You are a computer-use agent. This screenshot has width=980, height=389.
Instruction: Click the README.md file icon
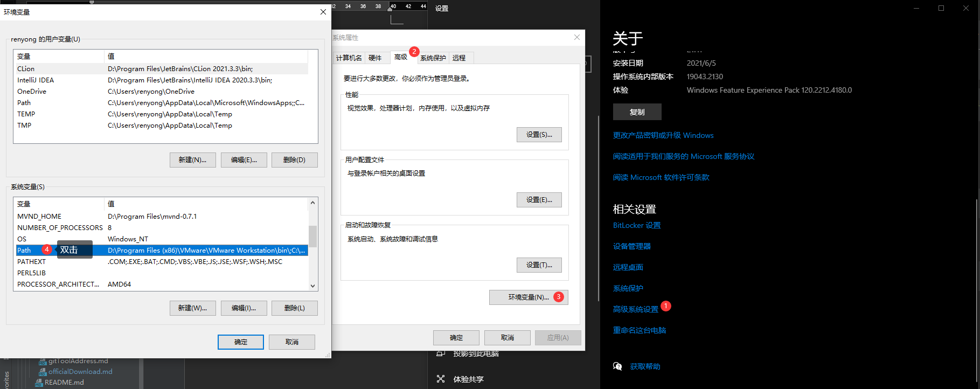point(39,383)
